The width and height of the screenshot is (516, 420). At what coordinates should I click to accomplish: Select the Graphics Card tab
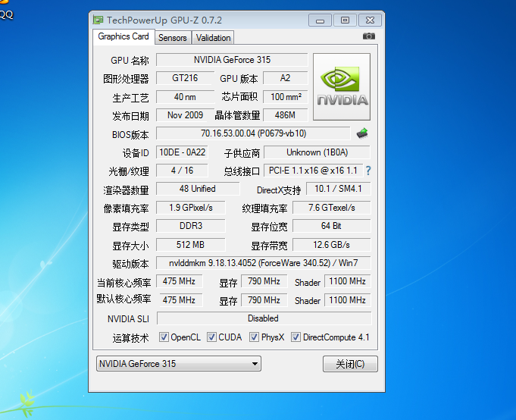click(x=124, y=36)
